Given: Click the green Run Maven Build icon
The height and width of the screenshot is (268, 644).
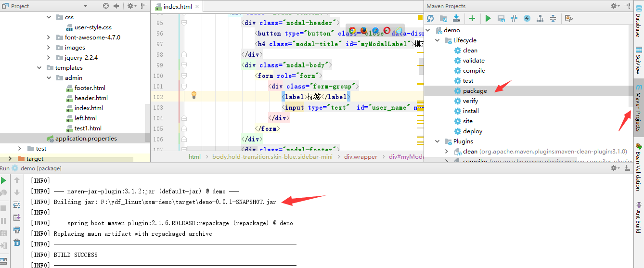Looking at the screenshot, I should coord(488,18).
